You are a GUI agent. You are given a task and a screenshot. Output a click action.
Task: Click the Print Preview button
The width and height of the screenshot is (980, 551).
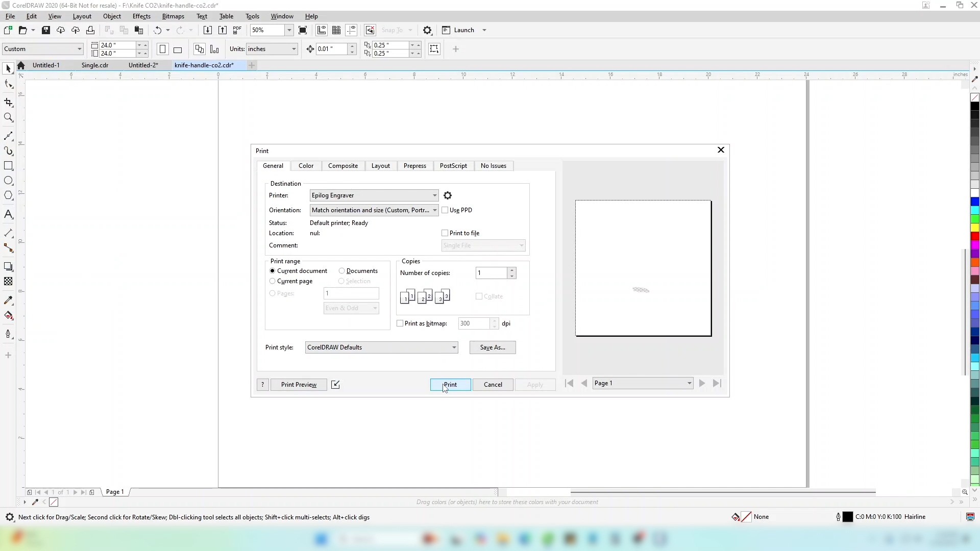click(x=299, y=385)
